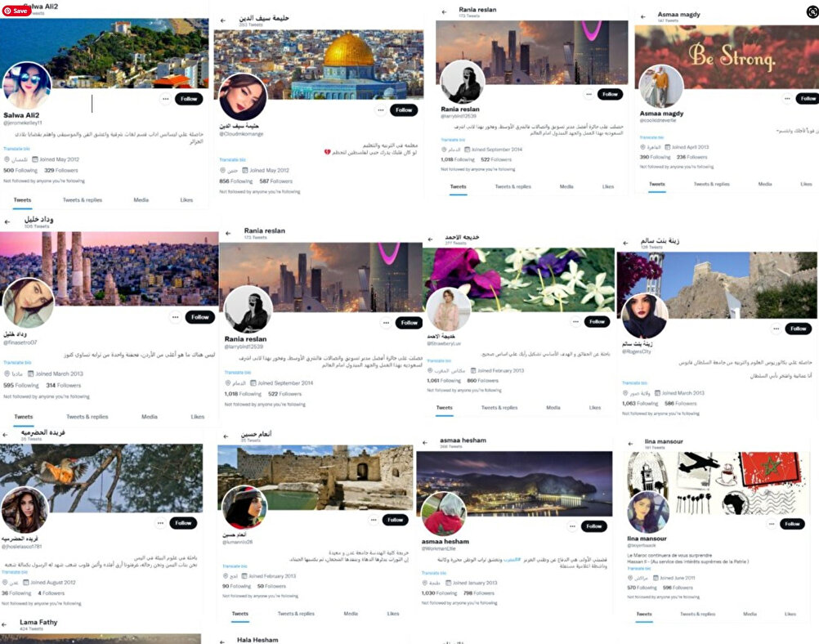819x644 pixels.
Task: Click Translate bio link under Salwa Ali2
Action: (x=16, y=149)
